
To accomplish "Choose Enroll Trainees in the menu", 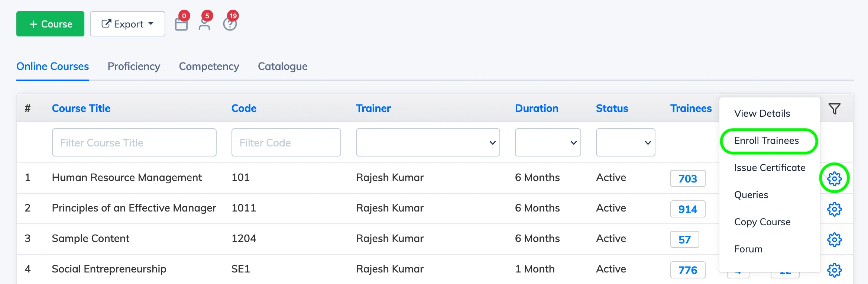I will pyautogui.click(x=767, y=141).
